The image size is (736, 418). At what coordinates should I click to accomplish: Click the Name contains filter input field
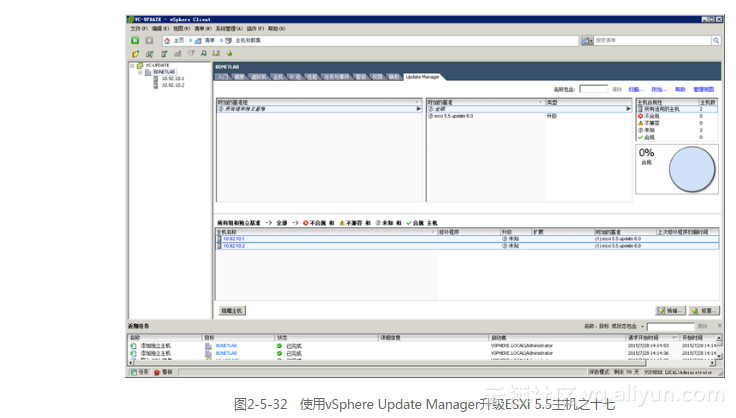(593, 89)
